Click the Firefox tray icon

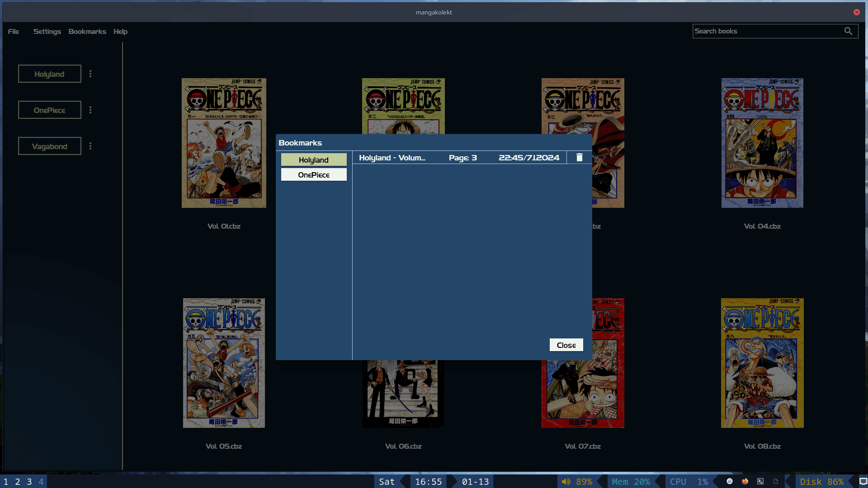(745, 481)
